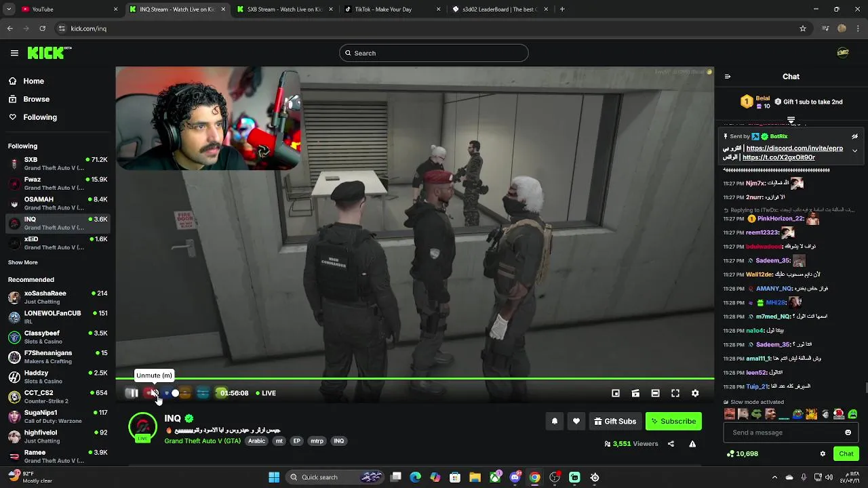Click the Kick search box

pyautogui.click(x=434, y=53)
